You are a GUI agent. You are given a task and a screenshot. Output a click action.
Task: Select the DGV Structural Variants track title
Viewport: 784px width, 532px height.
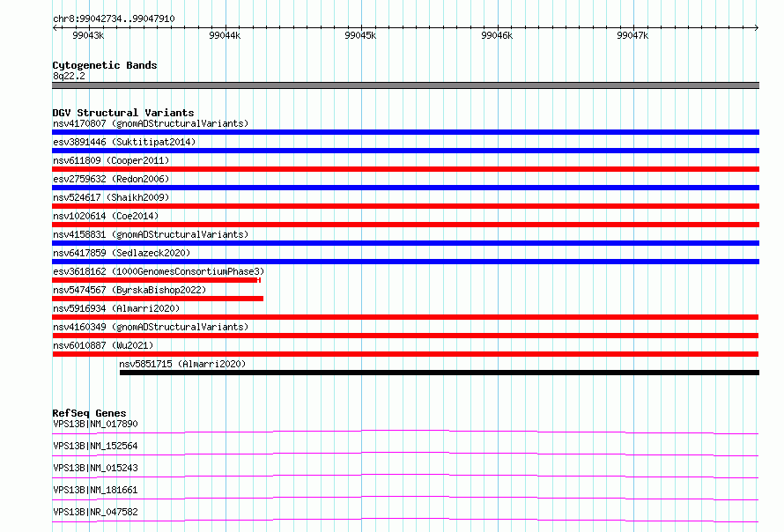[123, 113]
